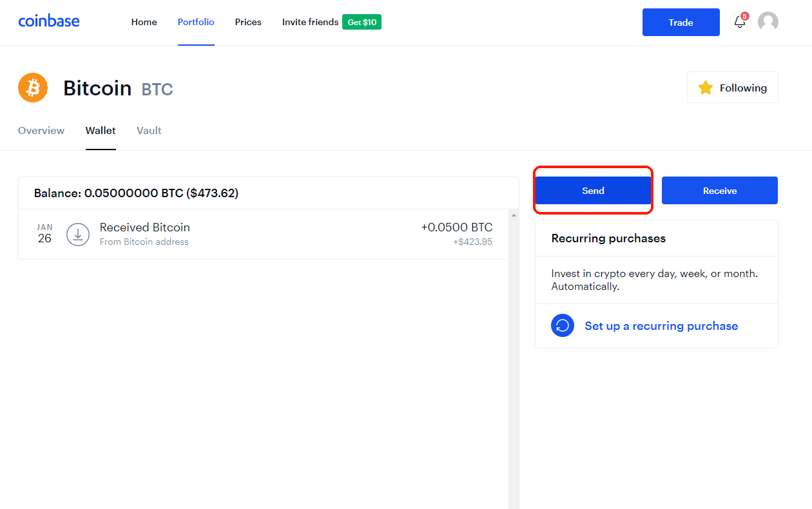Click the From Bitcoin address text
Image resolution: width=812 pixels, height=509 pixels.
click(144, 242)
